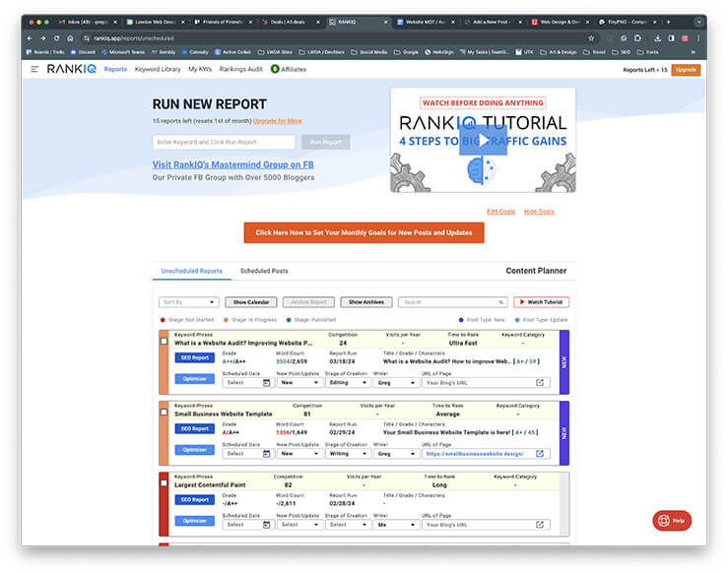Click the green Affiliates dollar icon
Screen dimensions: 728x574
click(275, 69)
